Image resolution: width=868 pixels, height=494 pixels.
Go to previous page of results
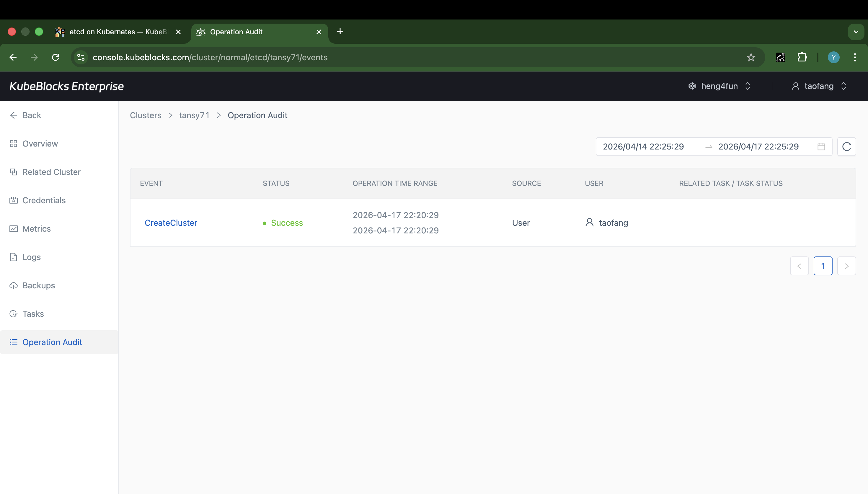click(x=799, y=266)
